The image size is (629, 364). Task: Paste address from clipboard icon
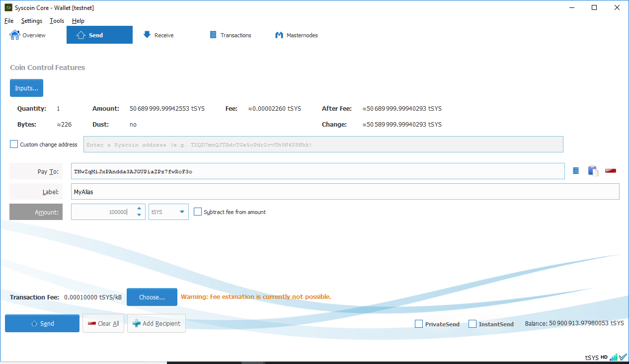click(x=593, y=171)
